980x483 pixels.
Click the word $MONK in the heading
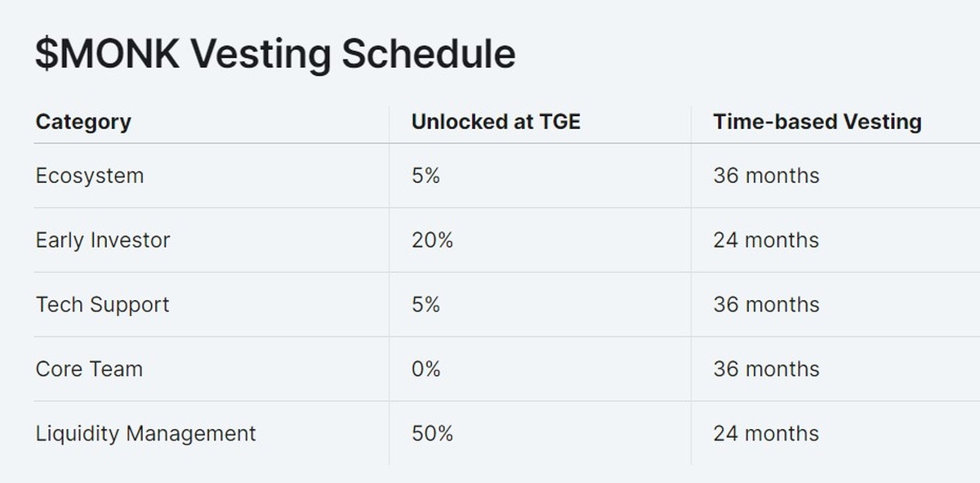[x=106, y=54]
